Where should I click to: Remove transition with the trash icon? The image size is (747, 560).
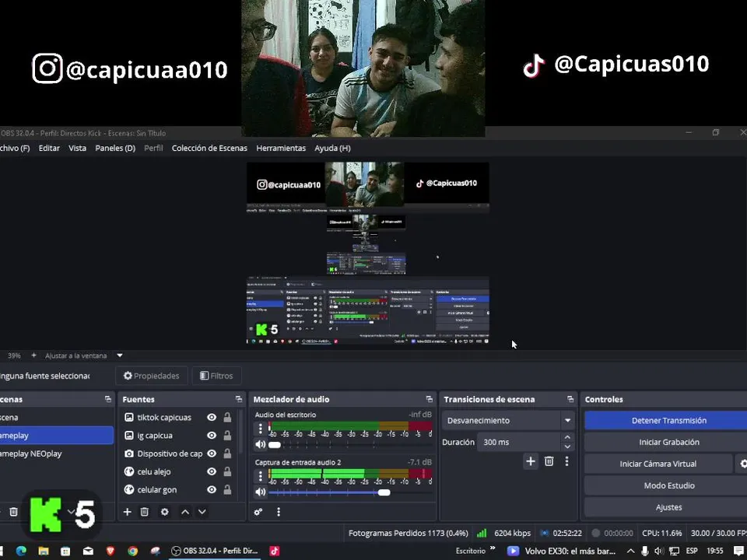click(549, 461)
